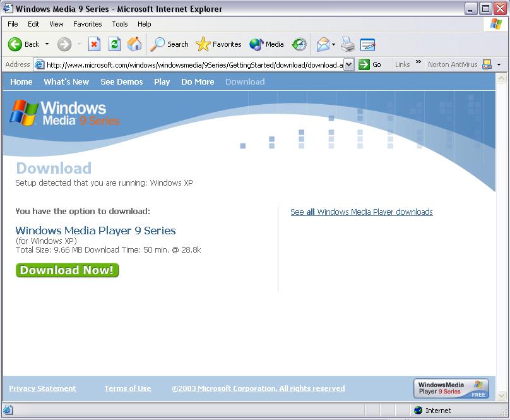
Task: Click the Windows Media 9 Series logo
Action: tap(64, 113)
